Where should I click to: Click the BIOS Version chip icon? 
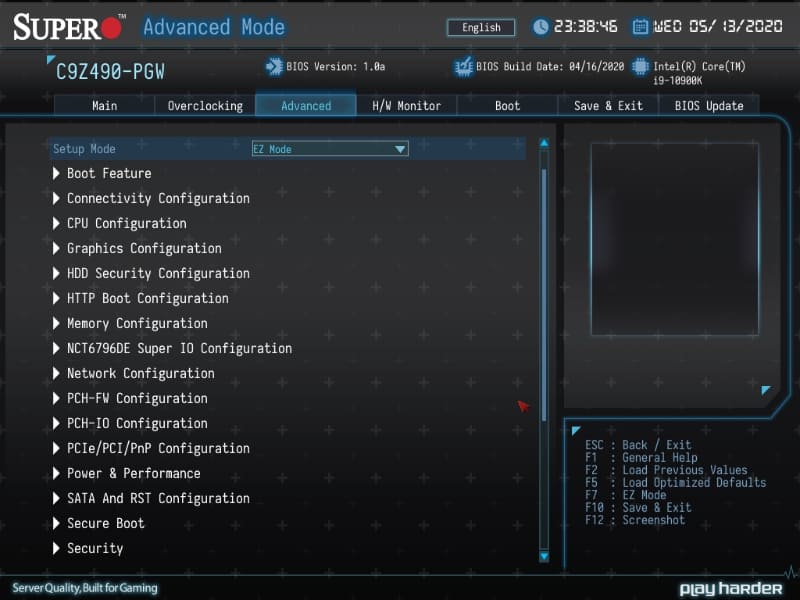[x=272, y=68]
